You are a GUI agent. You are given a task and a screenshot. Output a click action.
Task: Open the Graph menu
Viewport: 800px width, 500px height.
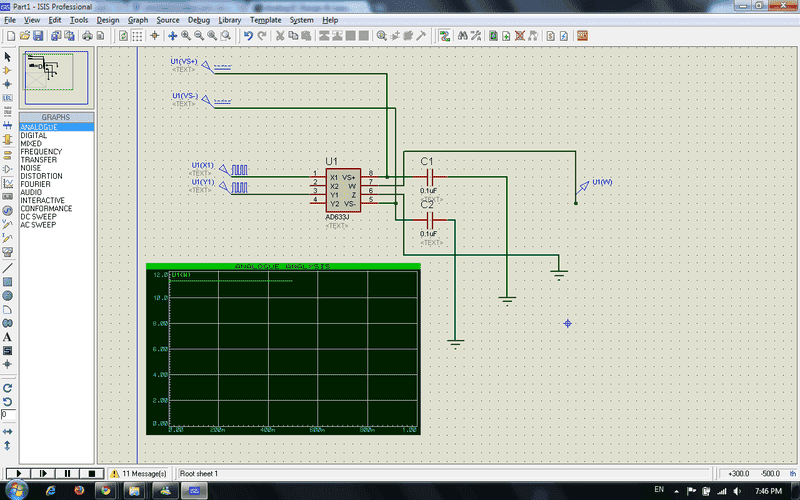point(137,20)
